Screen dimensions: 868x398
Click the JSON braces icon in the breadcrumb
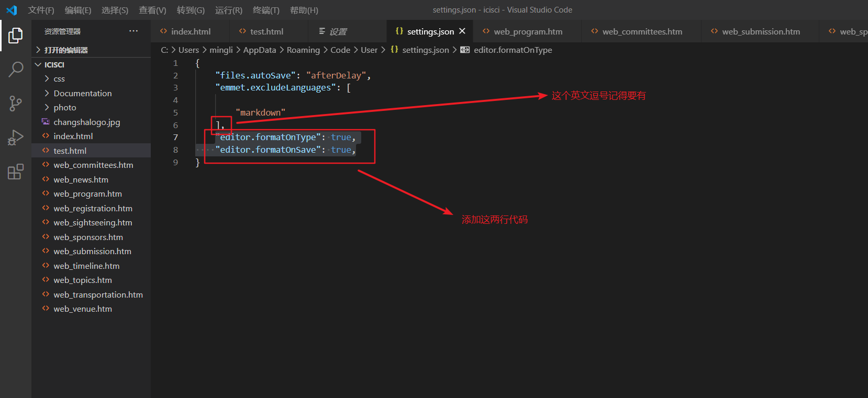tap(395, 50)
